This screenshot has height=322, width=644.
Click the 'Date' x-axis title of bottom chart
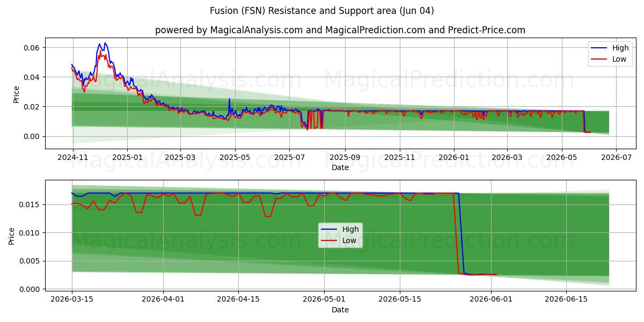tap(340, 310)
